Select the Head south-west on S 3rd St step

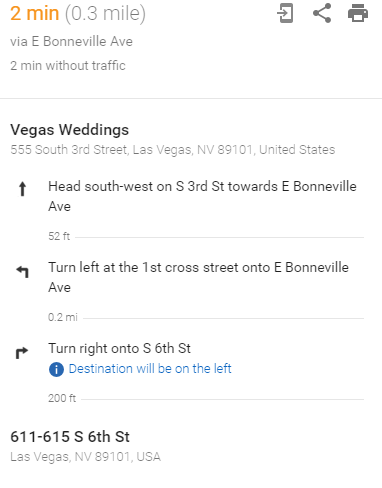coord(202,196)
